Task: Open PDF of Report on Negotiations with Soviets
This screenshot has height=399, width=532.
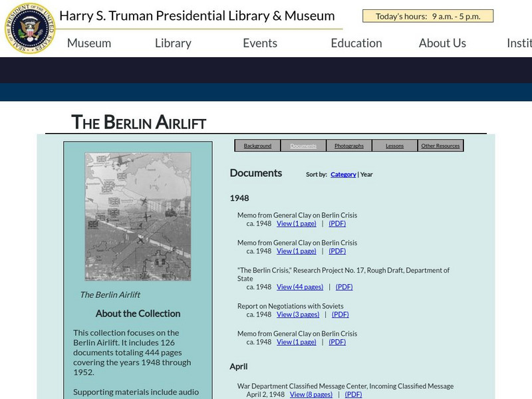Action: click(x=340, y=315)
